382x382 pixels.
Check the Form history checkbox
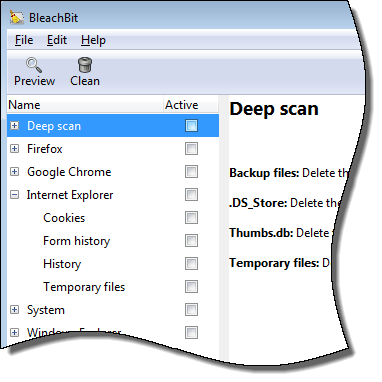(x=191, y=241)
